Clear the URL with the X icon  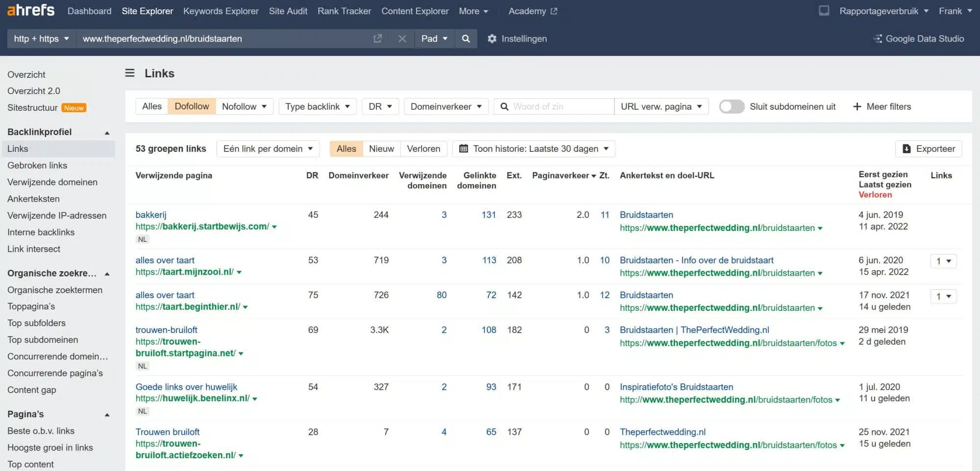(402, 39)
